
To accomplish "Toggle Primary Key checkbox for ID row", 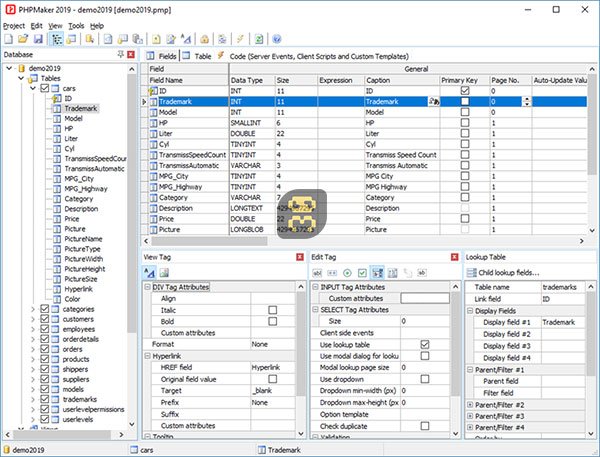I will (x=465, y=91).
